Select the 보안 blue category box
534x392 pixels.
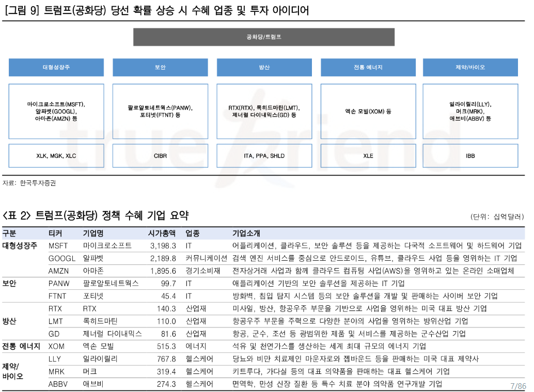[x=160, y=67]
